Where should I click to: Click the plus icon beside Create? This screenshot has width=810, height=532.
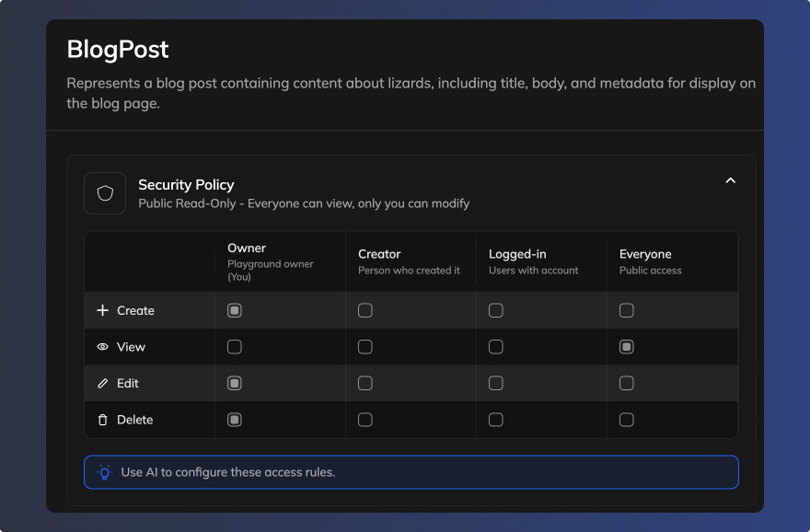pos(102,311)
